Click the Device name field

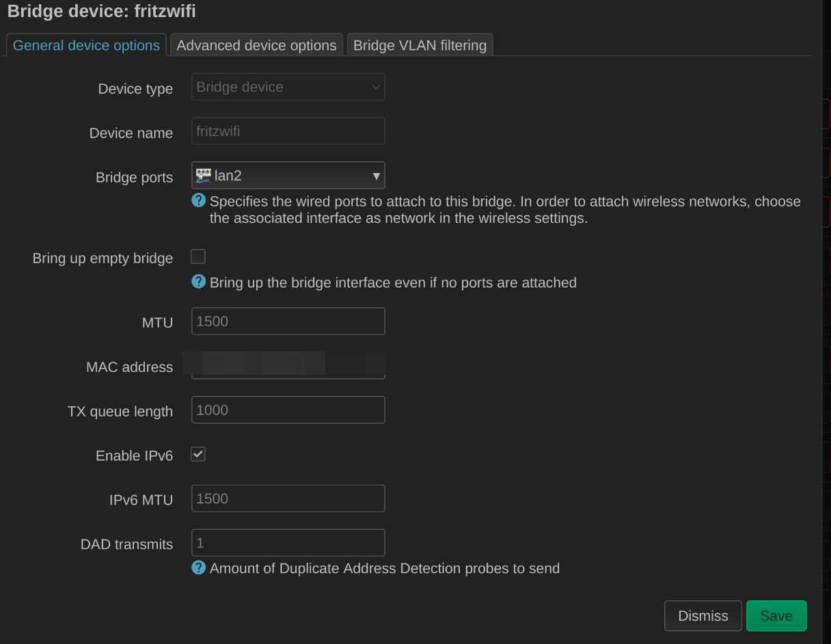pyautogui.click(x=288, y=131)
